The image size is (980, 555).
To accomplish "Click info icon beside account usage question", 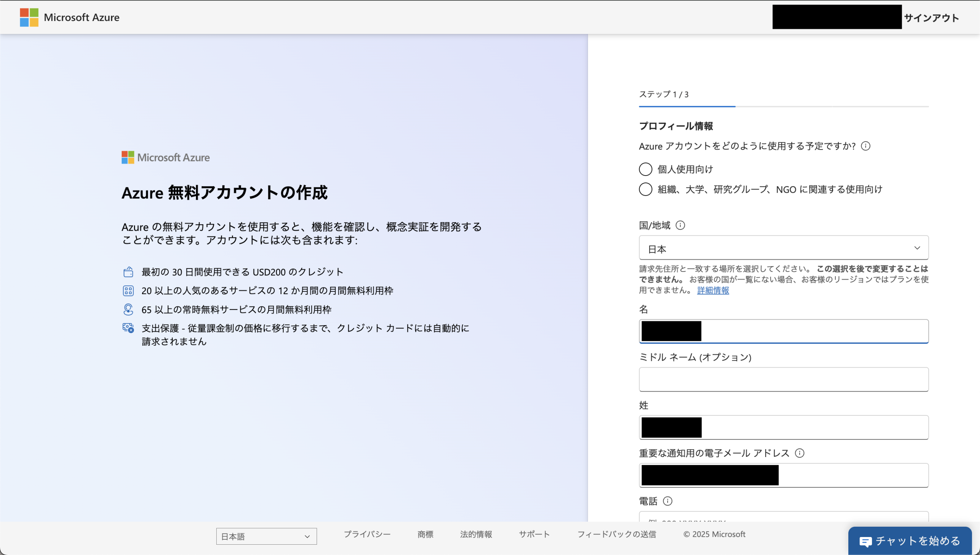I will (866, 146).
